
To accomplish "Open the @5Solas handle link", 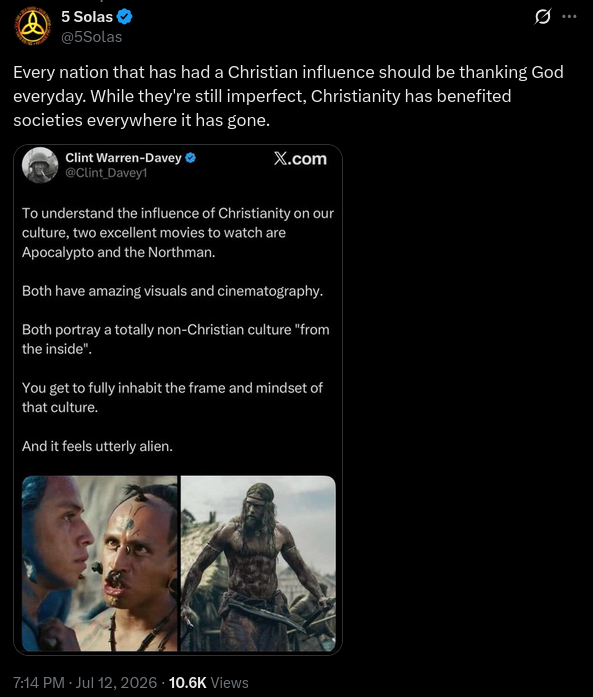I will point(92,37).
